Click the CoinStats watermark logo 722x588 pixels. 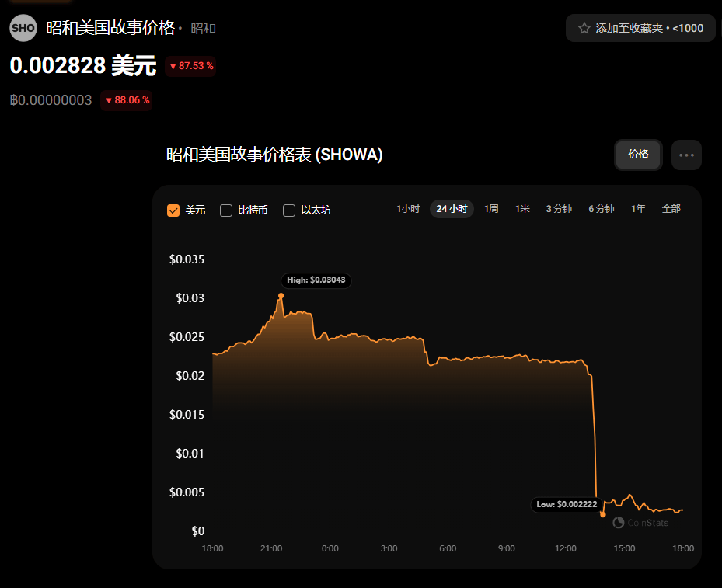[x=640, y=523]
